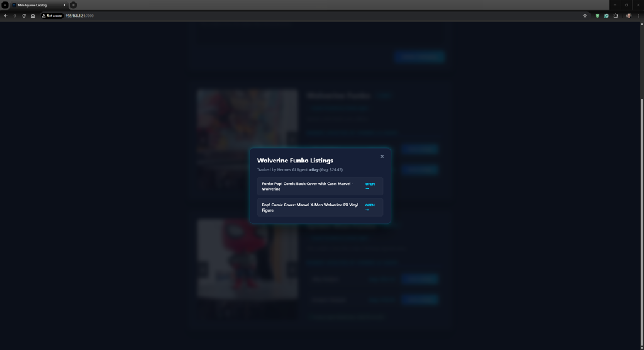The height and width of the screenshot is (350, 644).
Task: Click 'Funko Pop! Comic Book Cover with Case' title
Action: 307,186
